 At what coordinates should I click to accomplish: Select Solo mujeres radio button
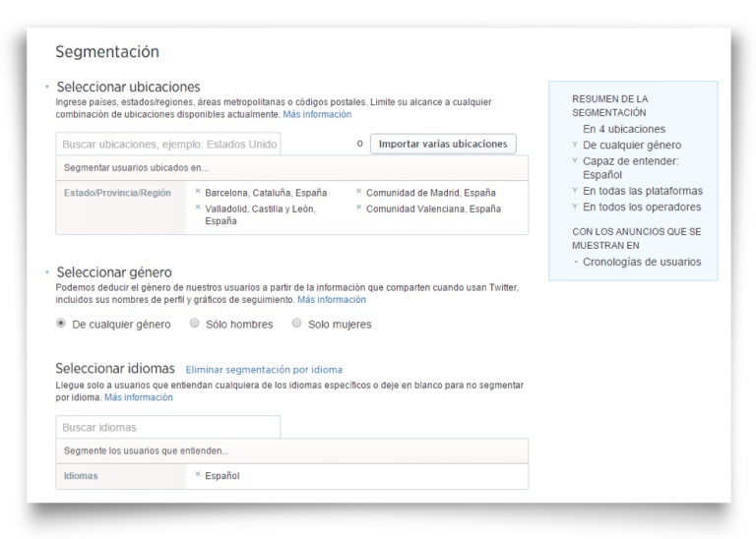coord(297,324)
